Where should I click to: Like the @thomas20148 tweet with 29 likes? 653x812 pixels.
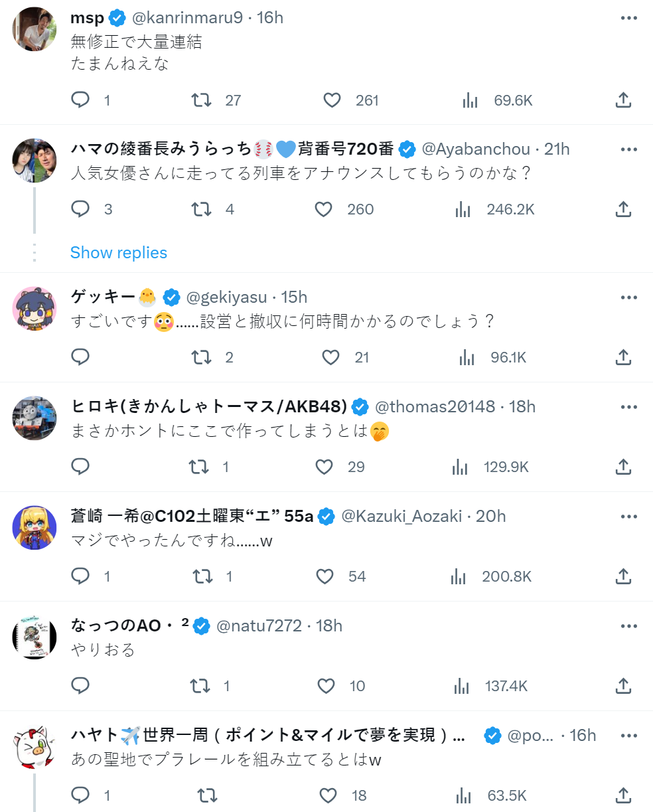[324, 467]
